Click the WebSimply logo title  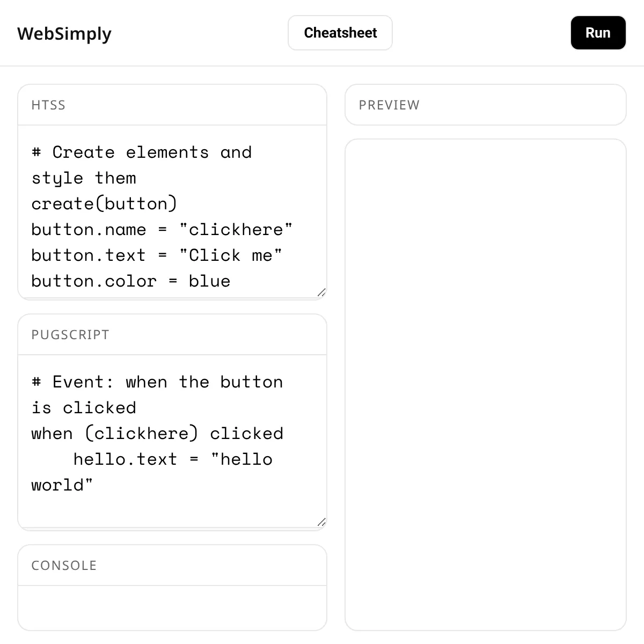tap(64, 33)
